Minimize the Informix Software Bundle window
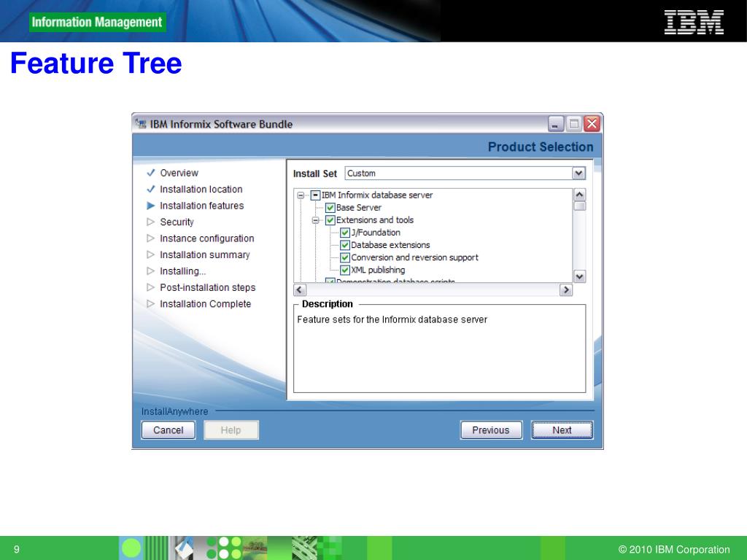The height and width of the screenshot is (560, 747). (555, 124)
